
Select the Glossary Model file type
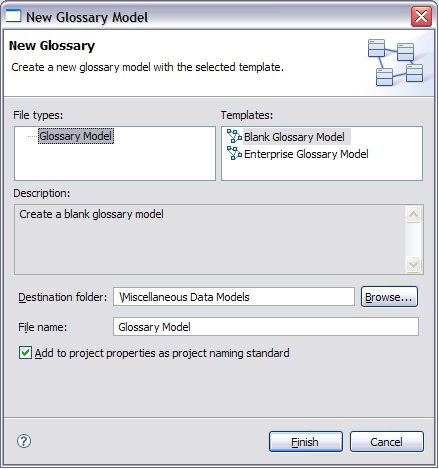click(76, 136)
